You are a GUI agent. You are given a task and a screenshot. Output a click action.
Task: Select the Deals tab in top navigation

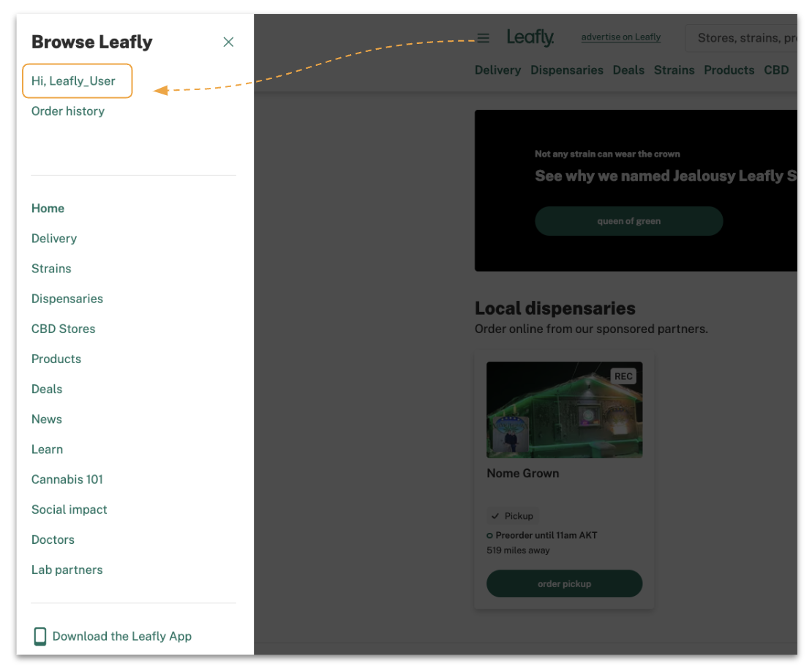[x=628, y=70]
